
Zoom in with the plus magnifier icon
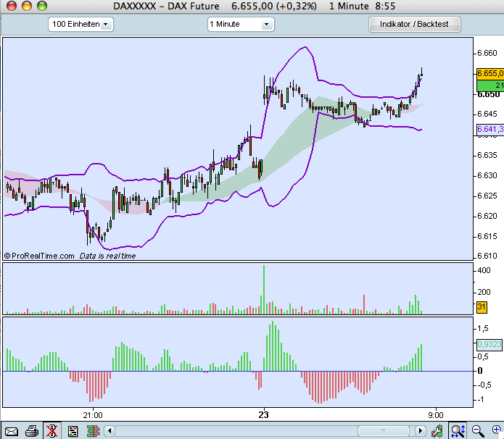(x=497, y=430)
